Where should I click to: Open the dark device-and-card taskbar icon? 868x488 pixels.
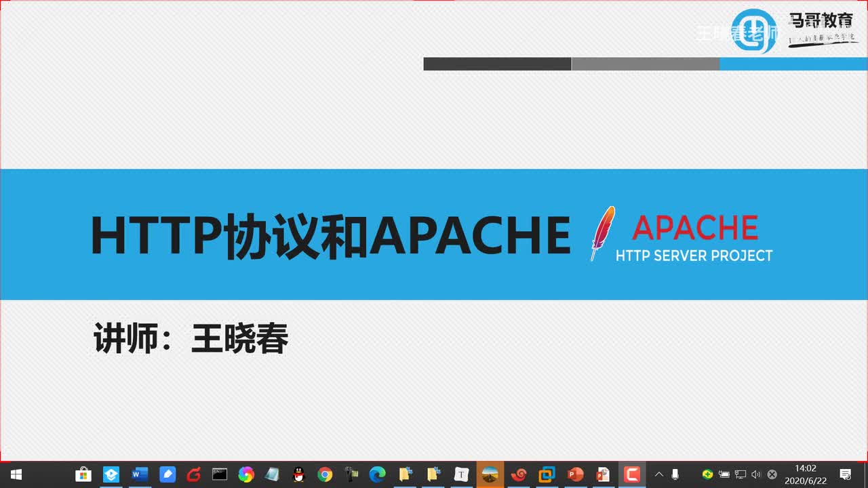pos(351,474)
